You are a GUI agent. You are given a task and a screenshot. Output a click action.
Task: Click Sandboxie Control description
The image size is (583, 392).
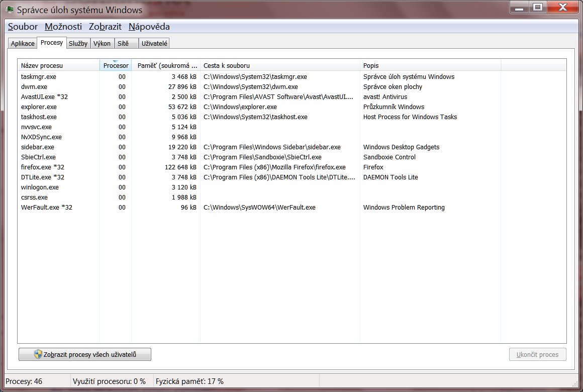390,157
